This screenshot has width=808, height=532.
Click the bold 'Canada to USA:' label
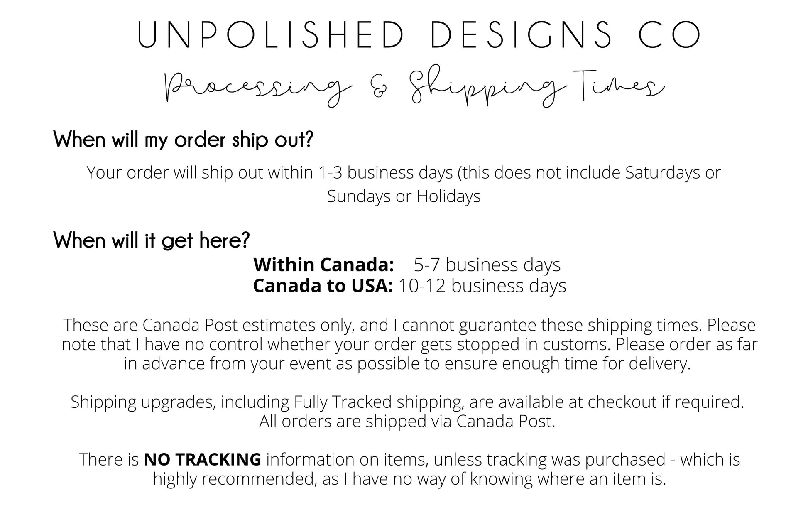click(x=323, y=286)
